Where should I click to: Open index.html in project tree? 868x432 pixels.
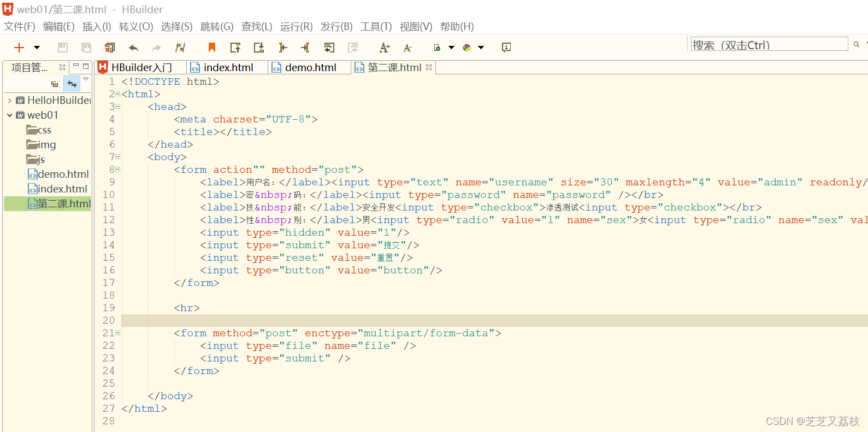point(58,189)
